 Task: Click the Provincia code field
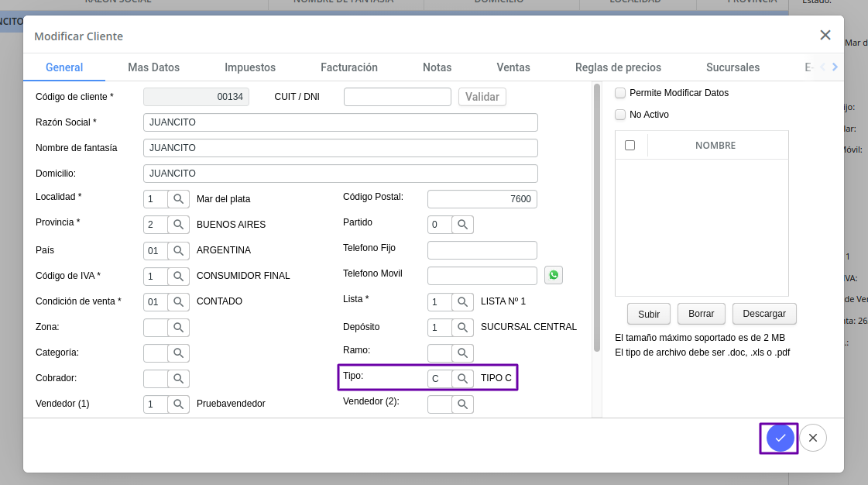[156, 224]
